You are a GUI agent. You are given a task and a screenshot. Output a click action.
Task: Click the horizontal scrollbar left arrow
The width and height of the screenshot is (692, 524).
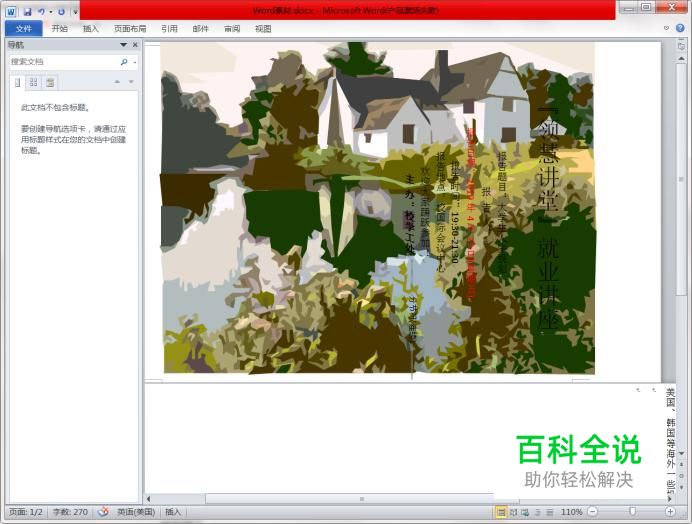[x=148, y=499]
